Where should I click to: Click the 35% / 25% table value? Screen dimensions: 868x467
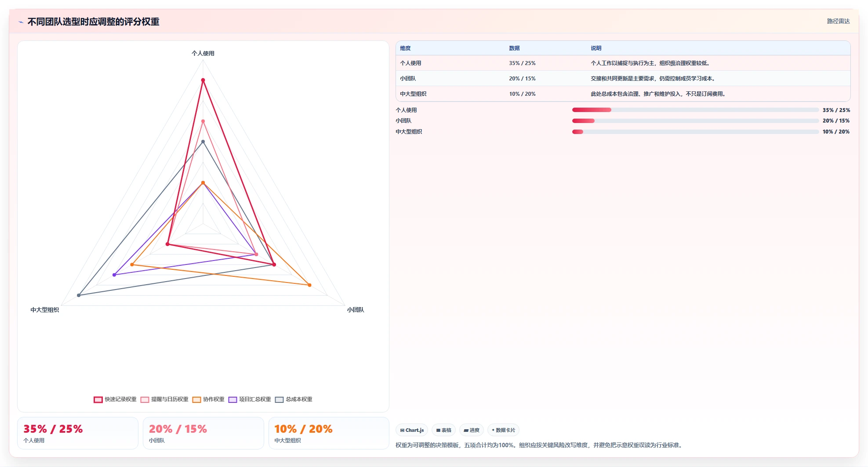[522, 63]
